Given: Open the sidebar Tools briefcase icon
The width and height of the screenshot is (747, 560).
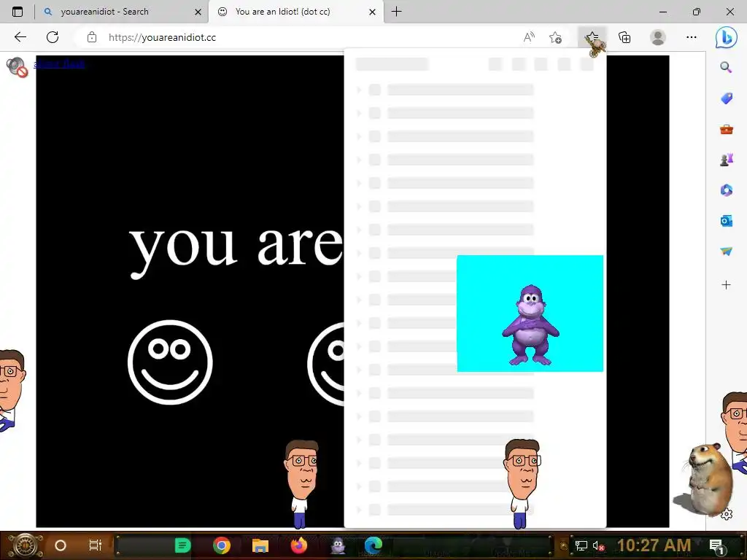Looking at the screenshot, I should pos(726,129).
